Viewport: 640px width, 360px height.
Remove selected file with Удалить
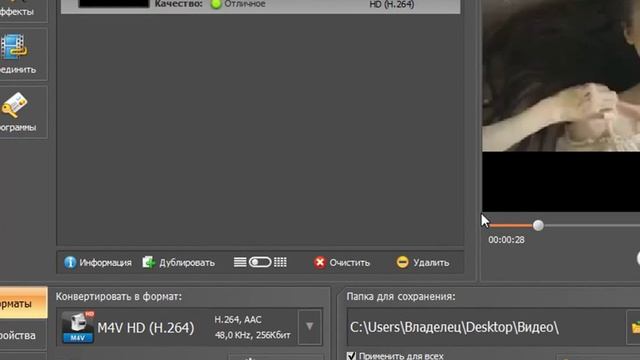tap(422, 262)
